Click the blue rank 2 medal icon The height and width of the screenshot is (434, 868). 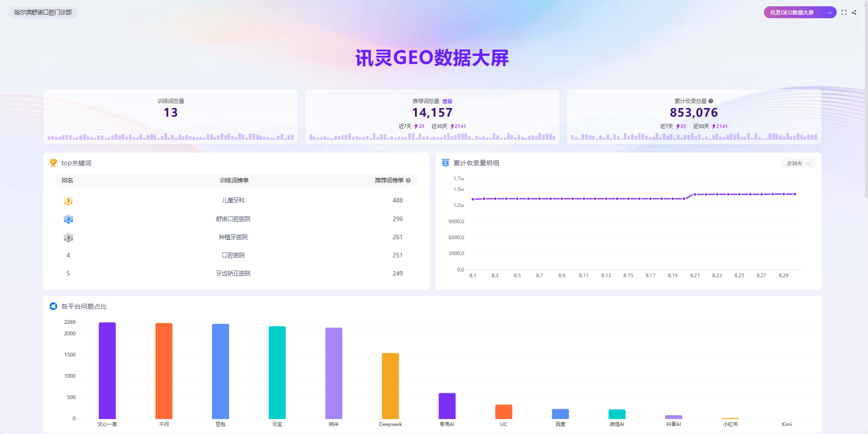[68, 219]
